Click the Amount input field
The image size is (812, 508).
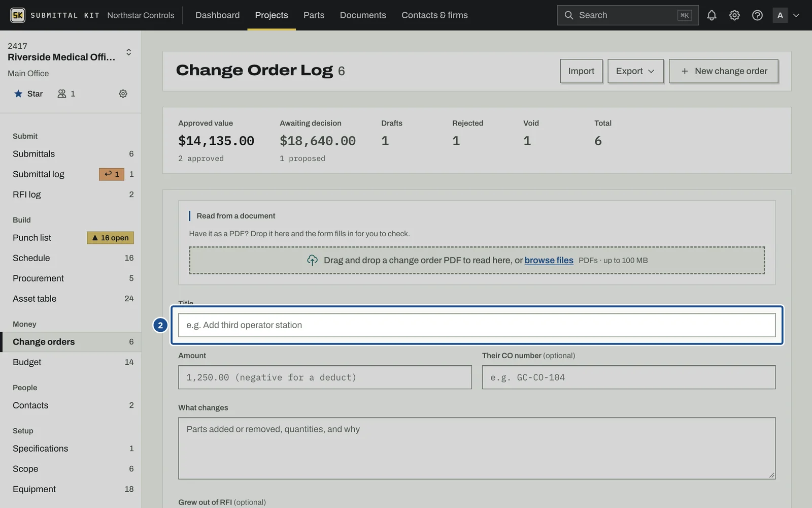(325, 377)
